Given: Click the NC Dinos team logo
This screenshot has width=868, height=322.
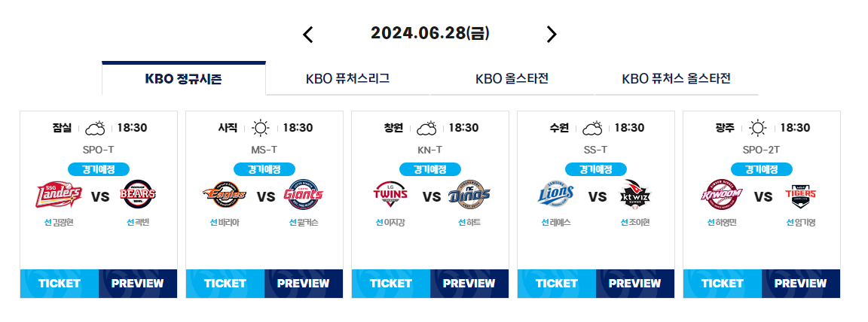Looking at the screenshot, I should click(469, 194).
